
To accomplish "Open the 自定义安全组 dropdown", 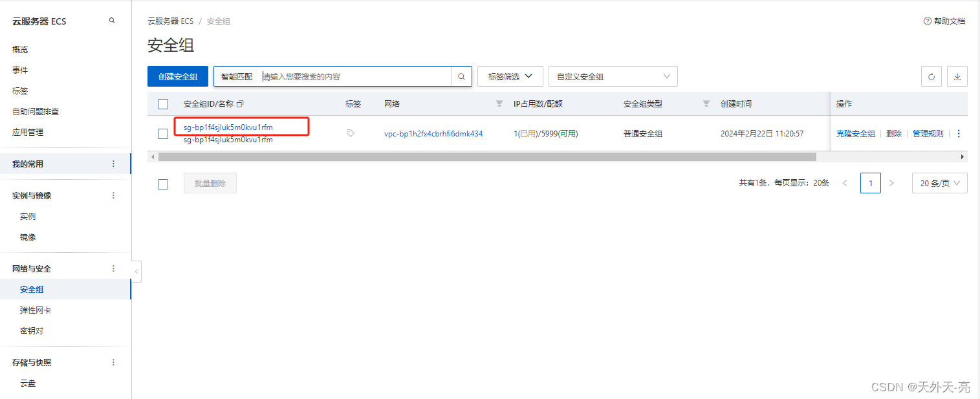I will click(x=613, y=76).
